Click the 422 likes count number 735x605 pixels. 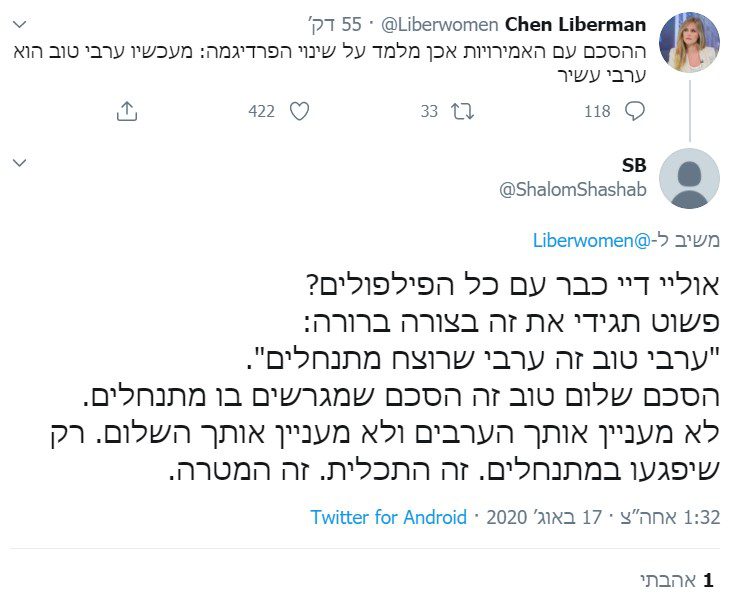(262, 112)
